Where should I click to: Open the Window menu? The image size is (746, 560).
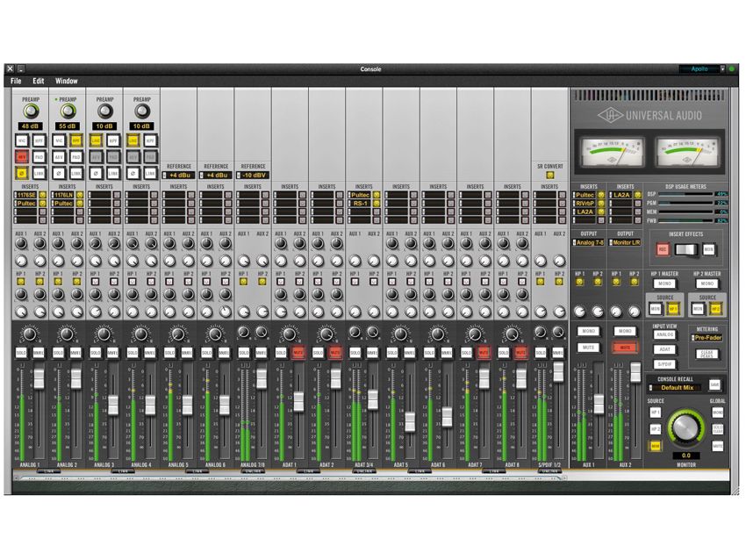(67, 82)
